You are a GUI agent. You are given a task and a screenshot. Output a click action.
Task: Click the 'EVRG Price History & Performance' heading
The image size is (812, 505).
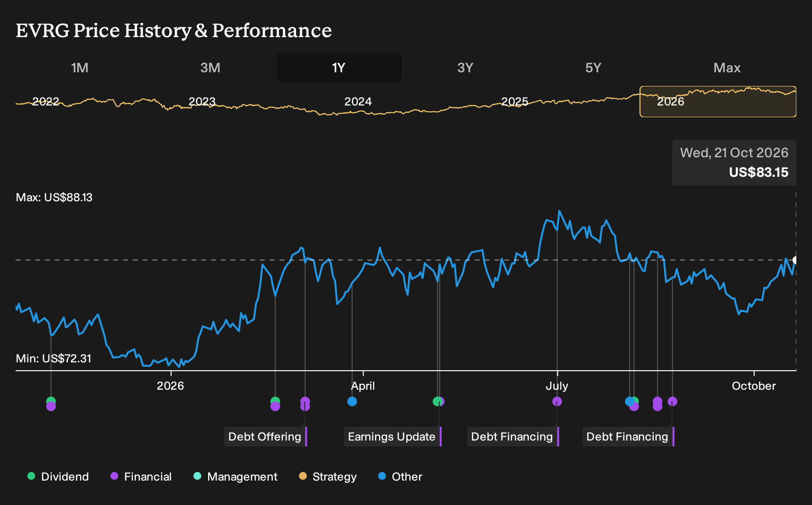click(174, 30)
